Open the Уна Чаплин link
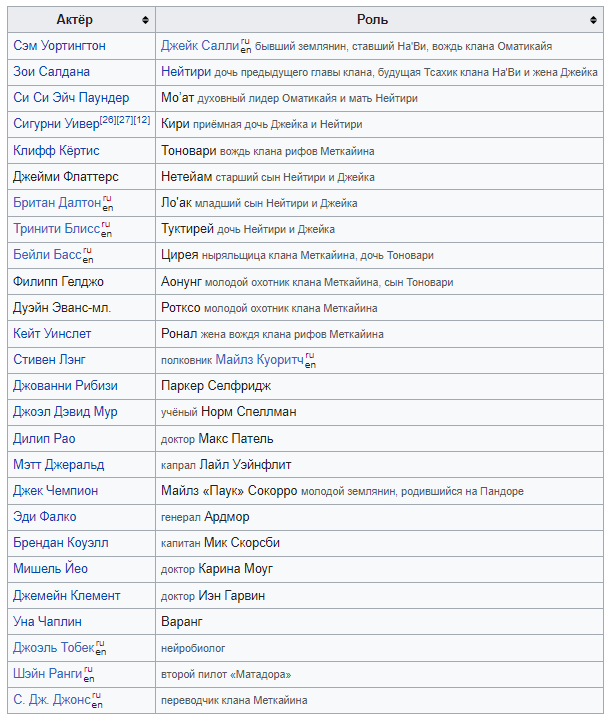Viewport: 609px width, 717px height. tap(48, 622)
